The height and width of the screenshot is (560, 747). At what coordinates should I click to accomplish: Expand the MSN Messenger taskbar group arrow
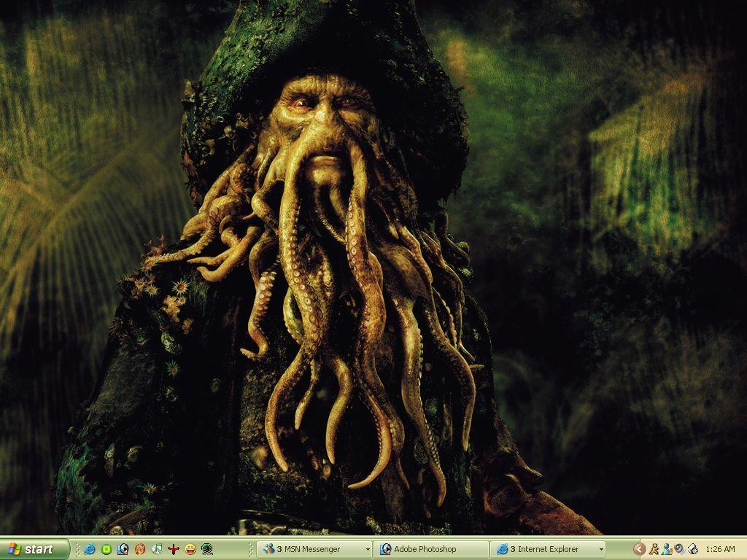367,549
